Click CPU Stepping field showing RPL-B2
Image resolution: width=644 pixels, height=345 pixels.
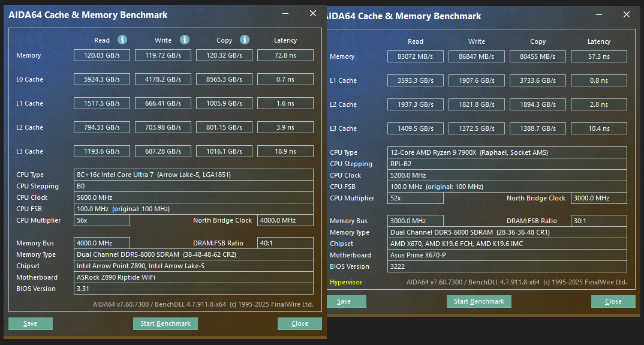pos(507,164)
